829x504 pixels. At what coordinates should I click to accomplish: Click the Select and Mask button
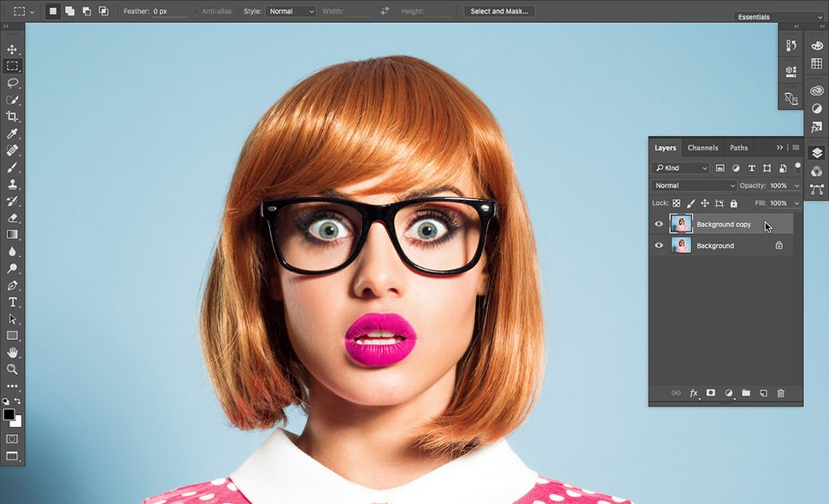pyautogui.click(x=498, y=11)
